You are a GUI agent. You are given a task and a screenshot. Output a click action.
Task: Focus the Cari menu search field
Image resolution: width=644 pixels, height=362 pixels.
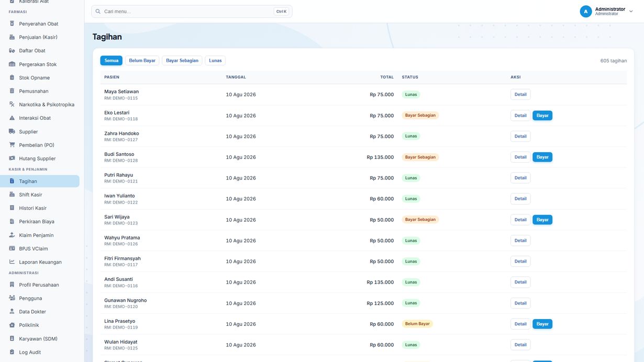click(192, 12)
